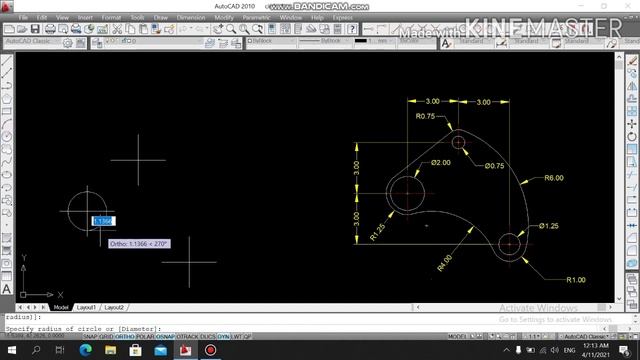This screenshot has height=360, width=640.
Task: Select the Spline draw tool
Action: pos(7,162)
